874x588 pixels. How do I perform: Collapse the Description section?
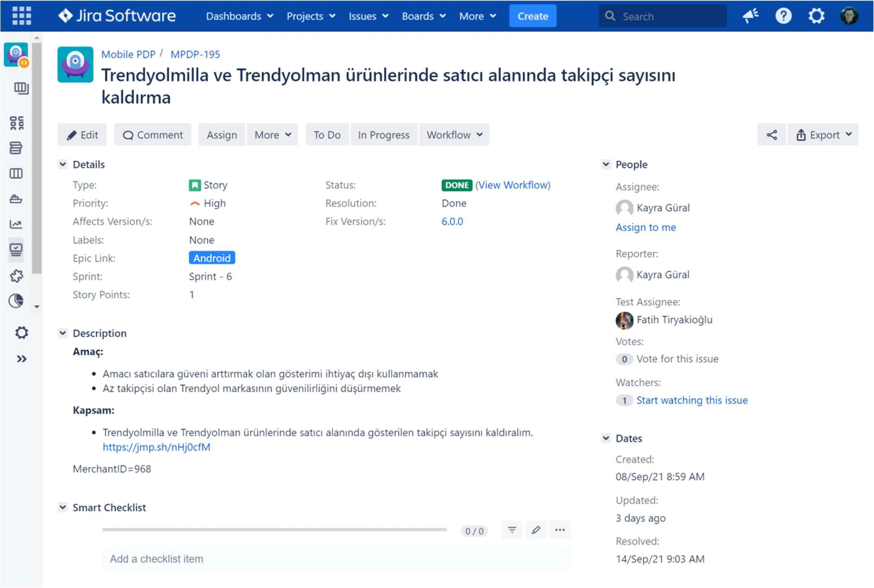(x=63, y=333)
